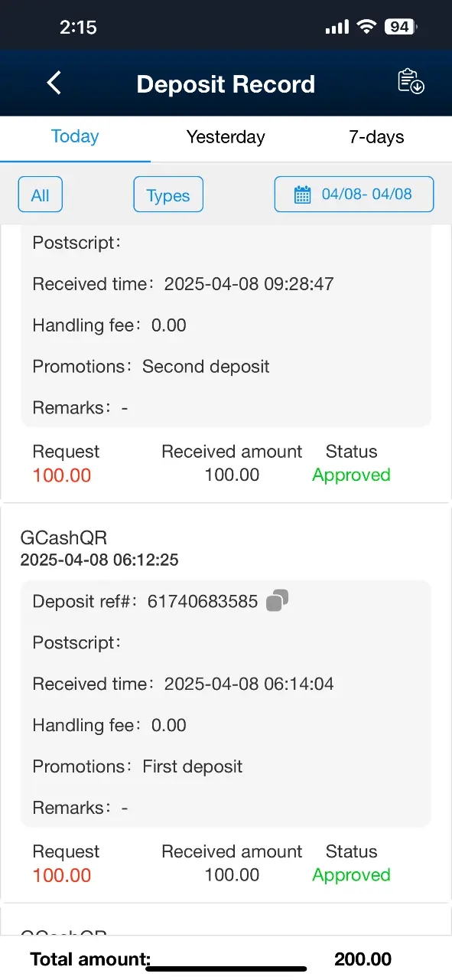Tap the home indicator bar at bottom
The image size is (452, 980).
[226, 969]
